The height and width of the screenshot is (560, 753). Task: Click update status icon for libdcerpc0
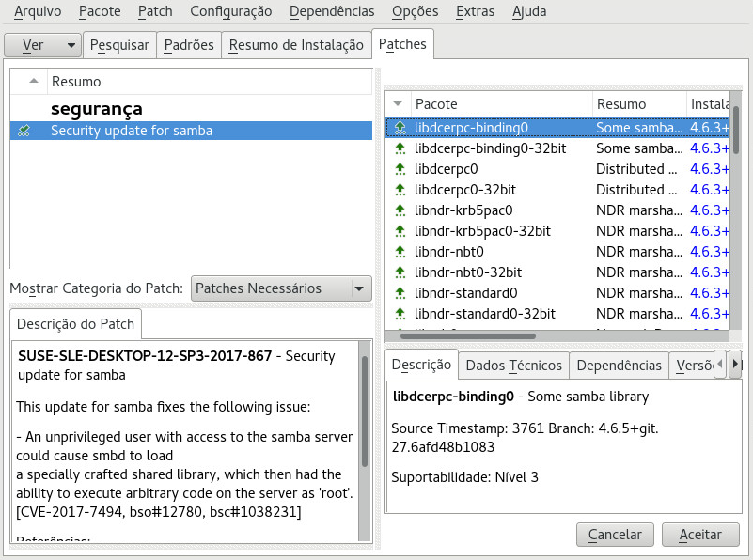pos(400,169)
